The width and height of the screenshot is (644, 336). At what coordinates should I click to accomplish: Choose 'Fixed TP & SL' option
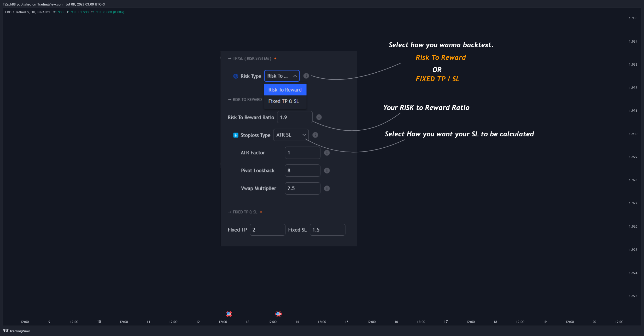(285, 101)
